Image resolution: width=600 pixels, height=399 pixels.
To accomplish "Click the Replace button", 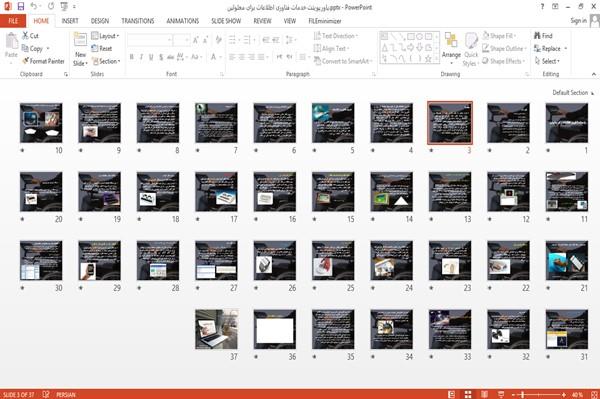I will [550, 49].
